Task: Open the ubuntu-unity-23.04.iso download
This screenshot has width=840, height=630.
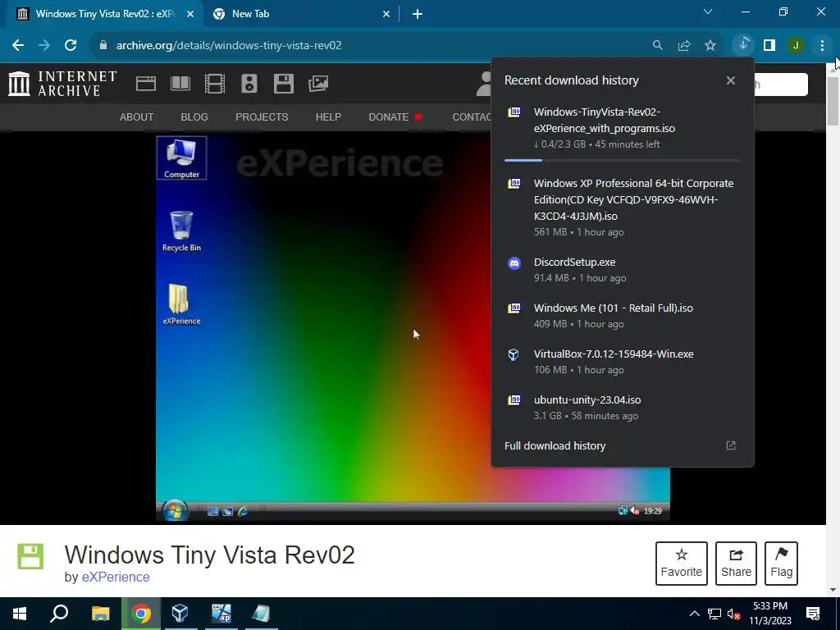Action: pos(623,408)
